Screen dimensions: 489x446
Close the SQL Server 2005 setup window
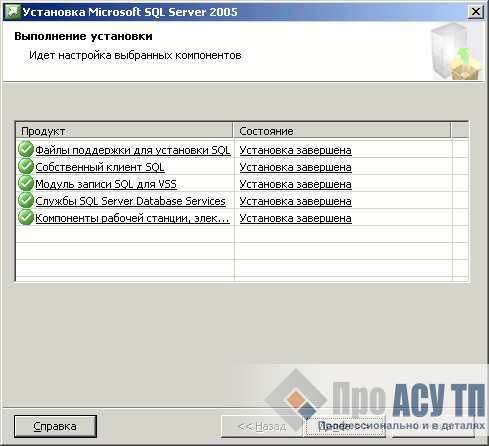(476, 12)
